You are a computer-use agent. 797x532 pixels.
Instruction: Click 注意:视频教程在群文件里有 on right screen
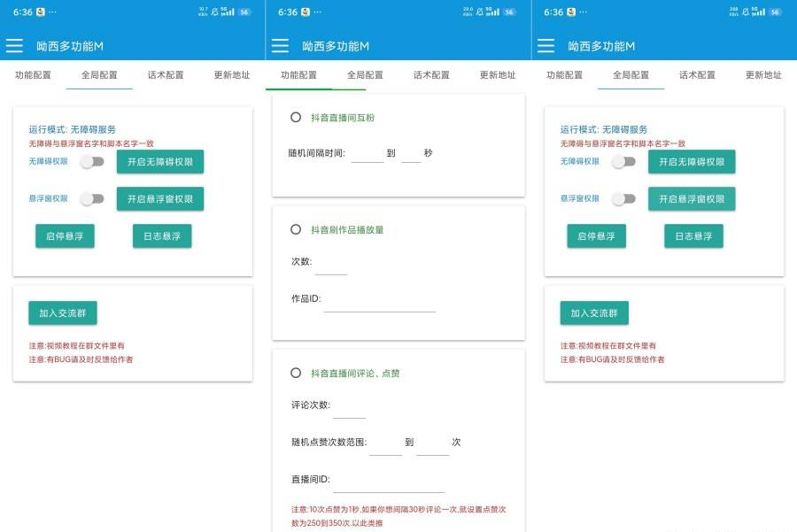pos(607,345)
